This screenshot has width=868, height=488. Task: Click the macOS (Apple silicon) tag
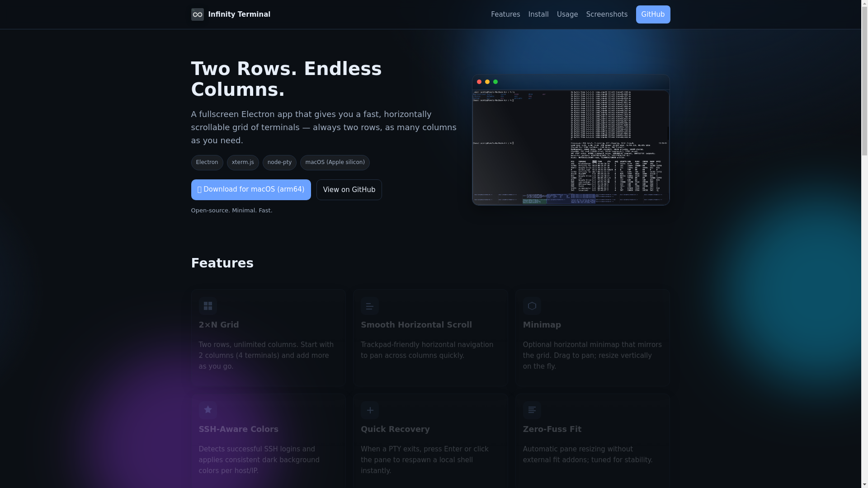335,163
